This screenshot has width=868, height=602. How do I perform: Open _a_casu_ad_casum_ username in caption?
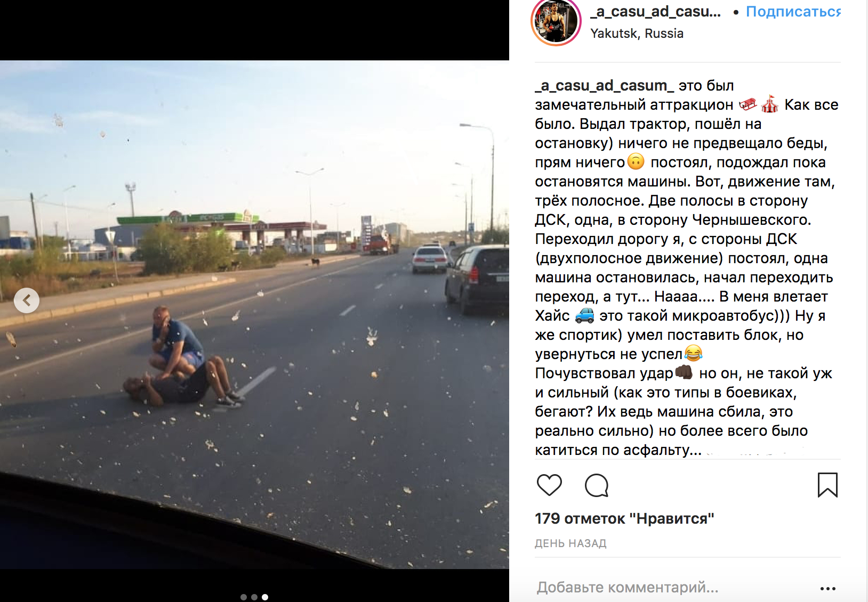point(605,86)
